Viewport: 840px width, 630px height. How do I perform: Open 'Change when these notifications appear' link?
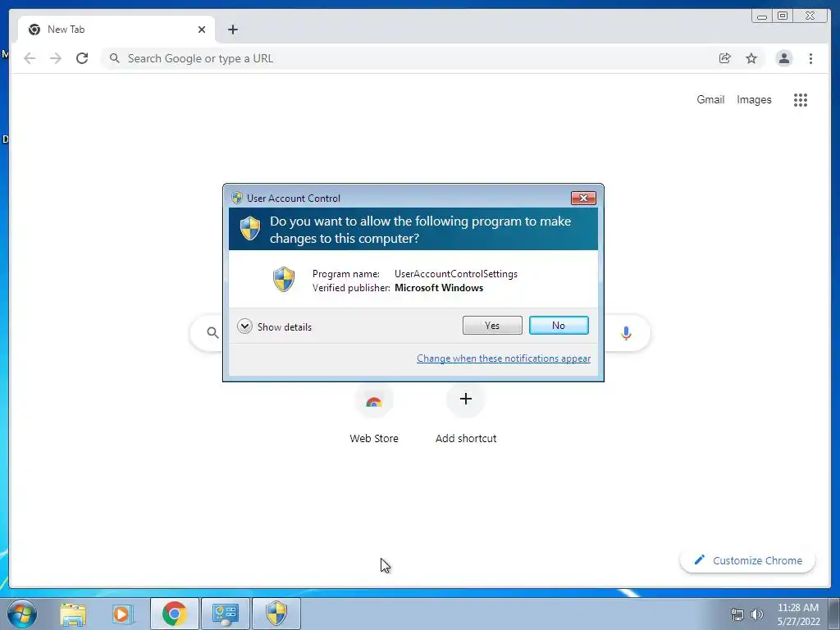point(504,358)
